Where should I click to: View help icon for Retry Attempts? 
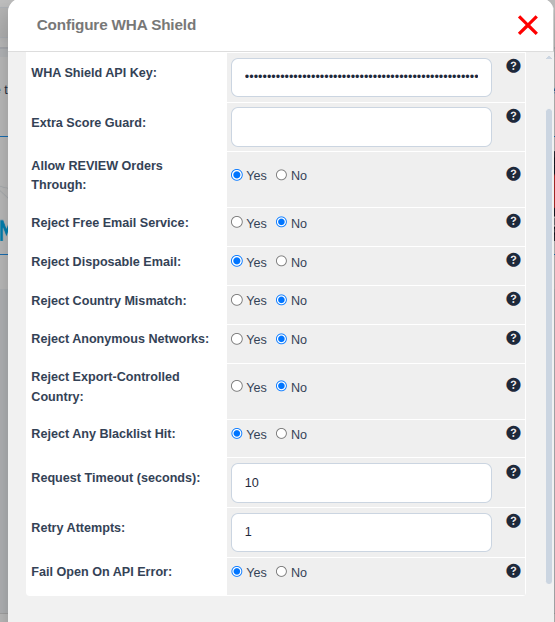[x=513, y=521]
